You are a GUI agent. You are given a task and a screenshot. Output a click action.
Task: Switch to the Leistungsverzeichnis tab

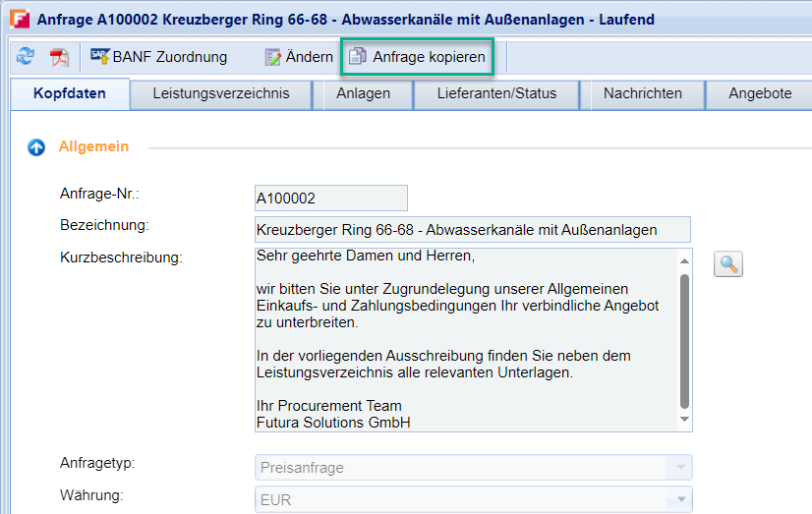pyautogui.click(x=221, y=94)
